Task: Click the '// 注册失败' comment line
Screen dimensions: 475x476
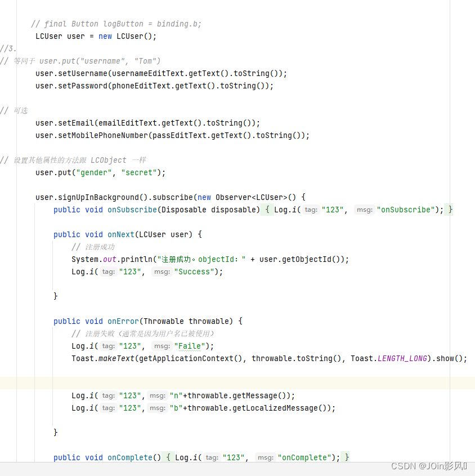Action: coord(143,333)
